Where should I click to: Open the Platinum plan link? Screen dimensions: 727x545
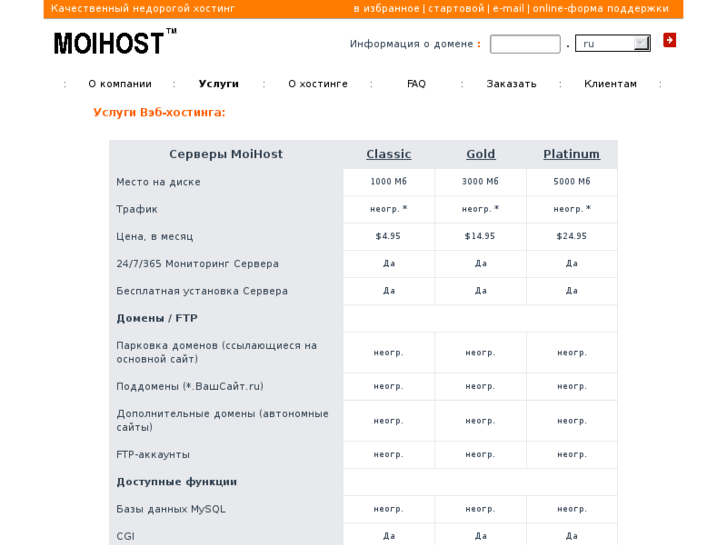(572, 154)
